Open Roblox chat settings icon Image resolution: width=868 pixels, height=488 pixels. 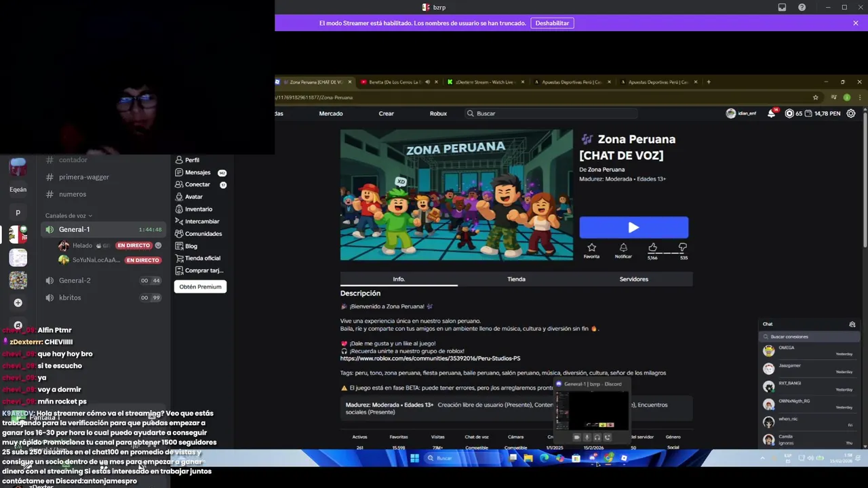(852, 325)
